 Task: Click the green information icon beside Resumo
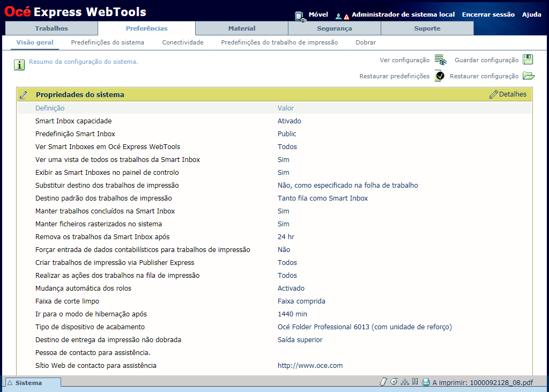pos(19,65)
